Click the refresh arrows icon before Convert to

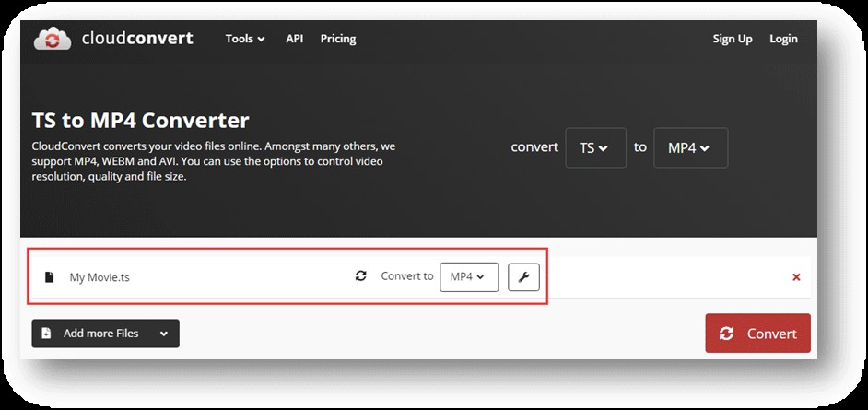pyautogui.click(x=361, y=276)
